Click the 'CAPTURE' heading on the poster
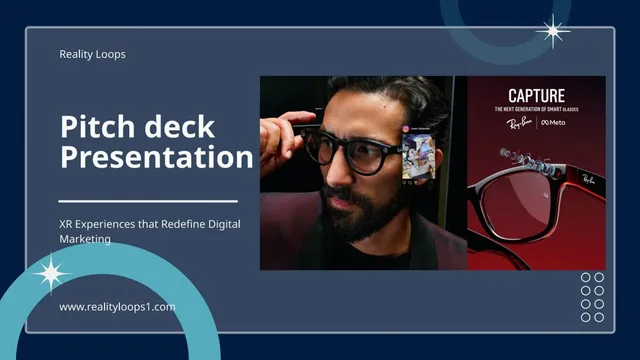 [x=536, y=96]
